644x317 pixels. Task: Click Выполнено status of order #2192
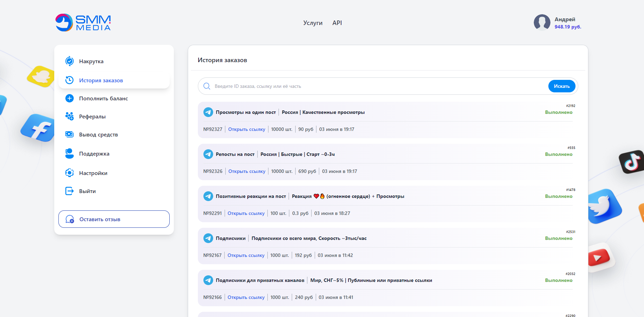click(558, 112)
